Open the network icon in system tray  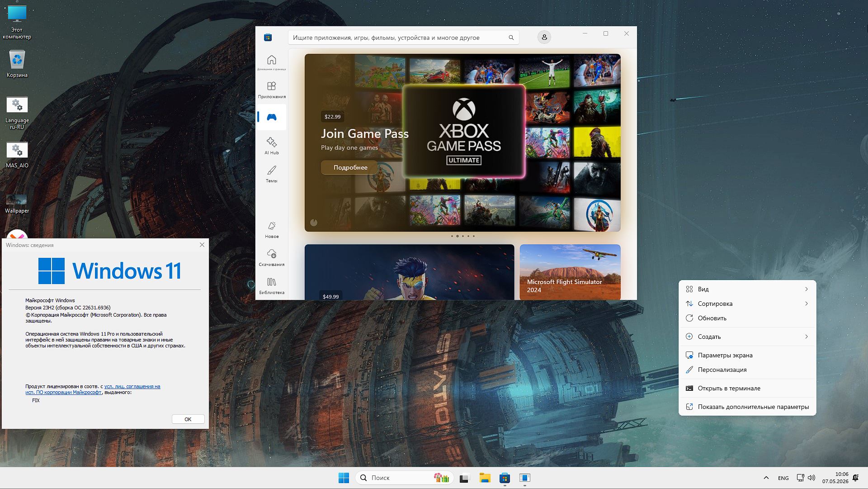800,478
